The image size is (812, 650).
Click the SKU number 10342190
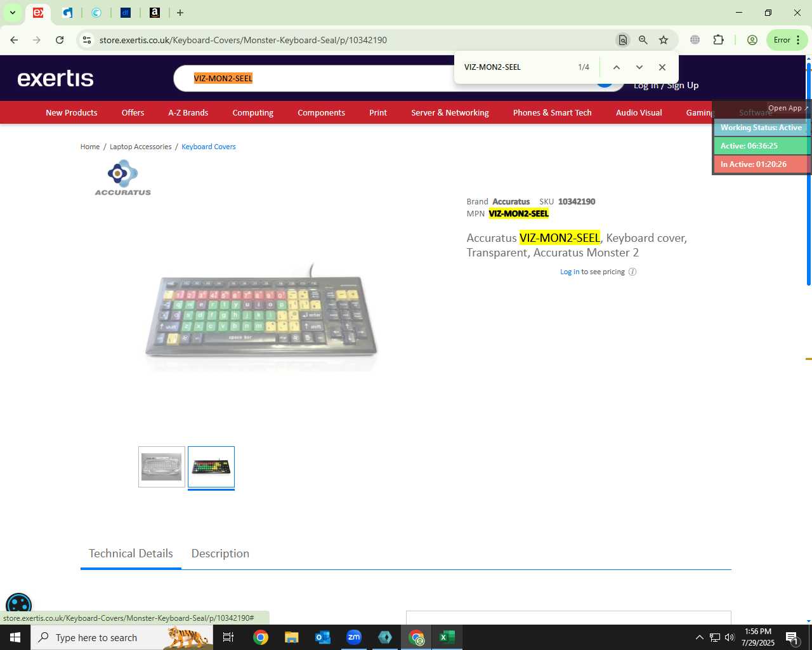(x=577, y=202)
